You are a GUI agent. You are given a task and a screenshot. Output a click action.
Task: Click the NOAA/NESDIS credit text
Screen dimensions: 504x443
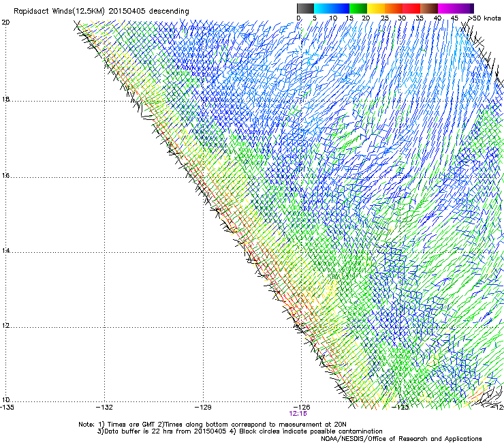click(x=401, y=439)
